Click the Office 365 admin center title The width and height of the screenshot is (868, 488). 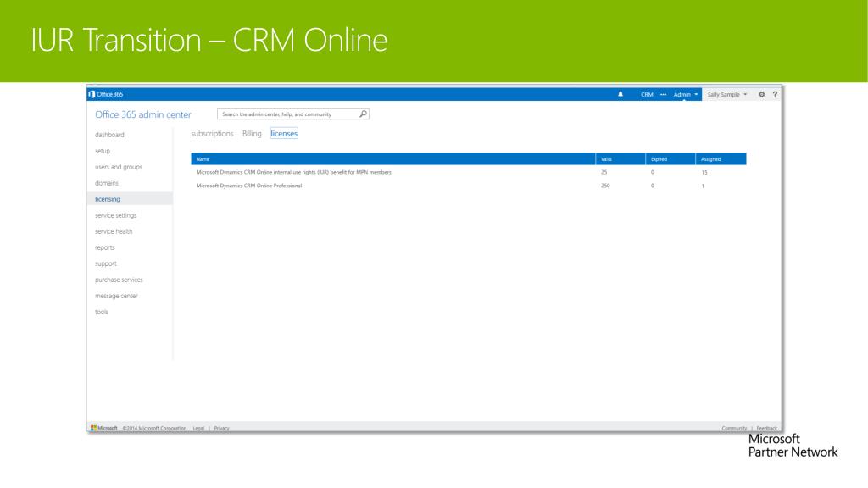pyautogui.click(x=142, y=114)
